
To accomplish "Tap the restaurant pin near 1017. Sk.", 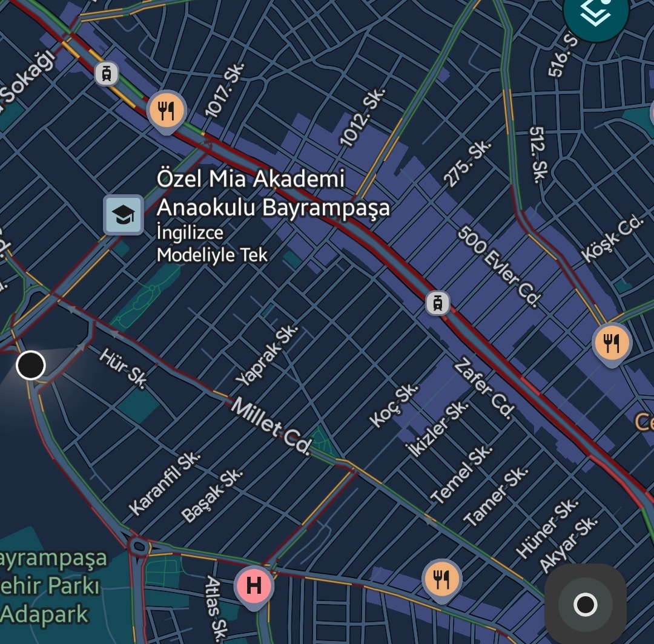I will (167, 110).
